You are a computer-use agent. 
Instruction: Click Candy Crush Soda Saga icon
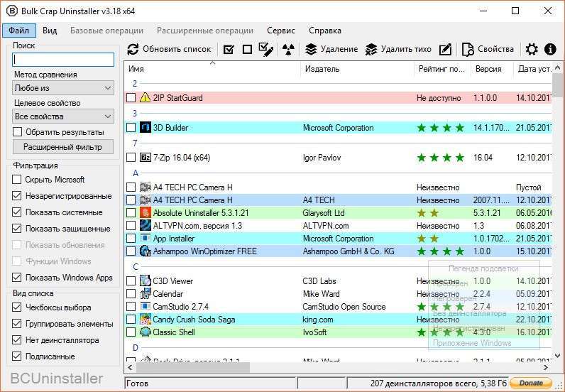[x=145, y=319]
